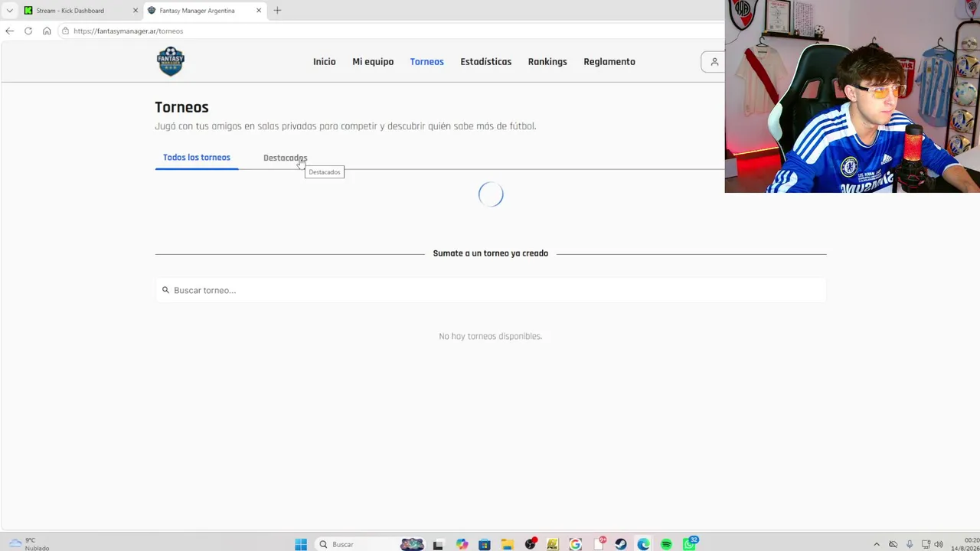The image size is (980, 551).
Task: Close the Stream - Kick Dashboard tab
Action: coord(136,11)
